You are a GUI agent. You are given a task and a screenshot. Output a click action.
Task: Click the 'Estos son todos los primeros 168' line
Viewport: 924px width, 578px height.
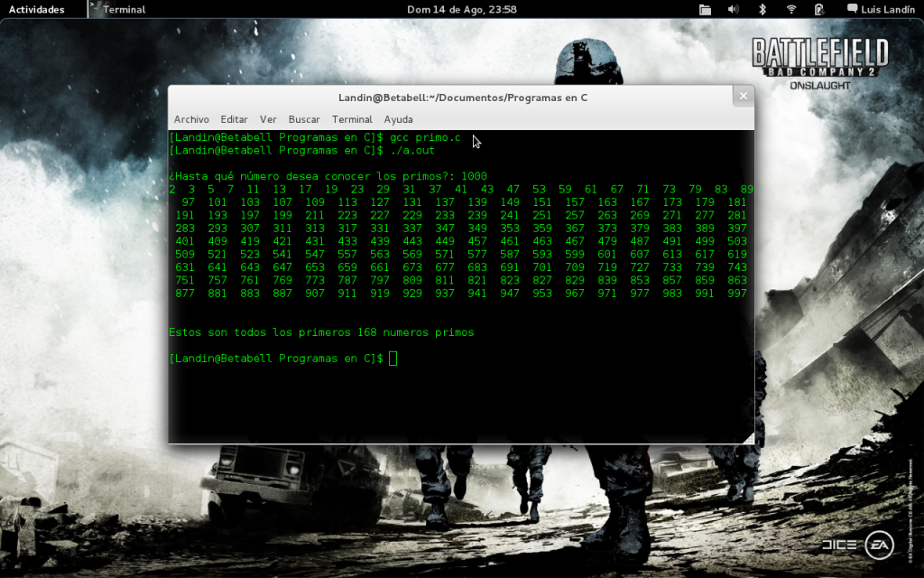pyautogui.click(x=321, y=332)
